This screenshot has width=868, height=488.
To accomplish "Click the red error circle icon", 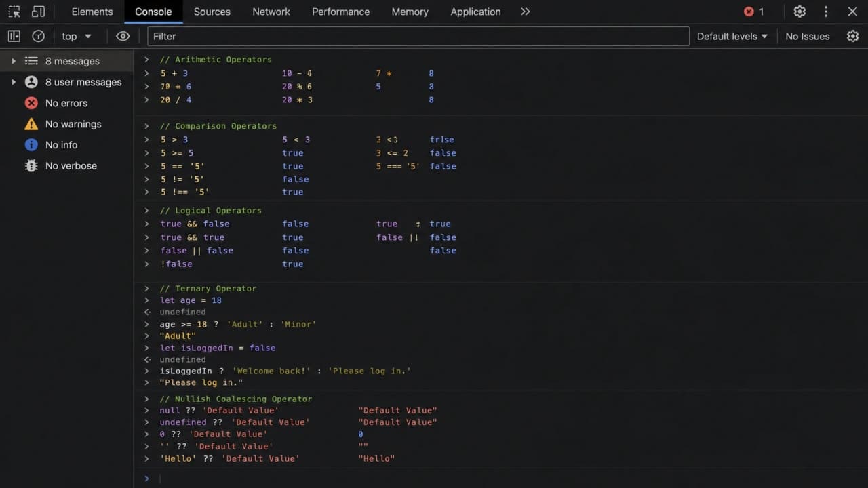I will click(x=31, y=103).
